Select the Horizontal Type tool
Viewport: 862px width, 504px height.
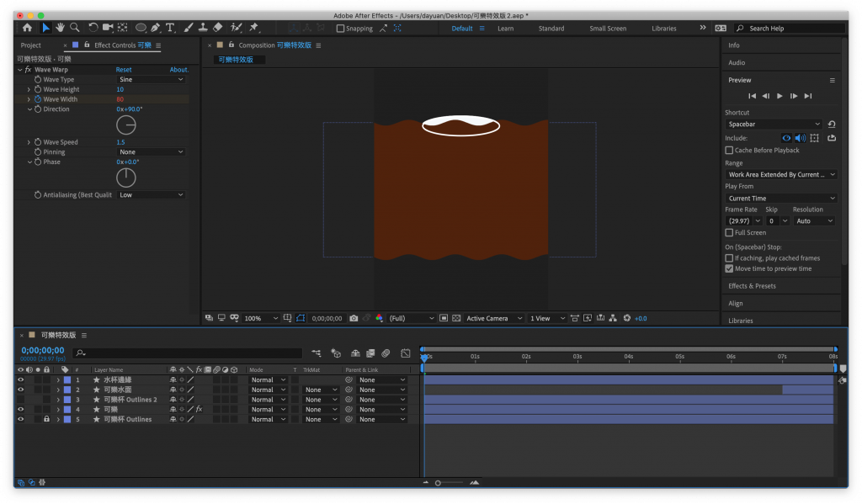pos(171,28)
